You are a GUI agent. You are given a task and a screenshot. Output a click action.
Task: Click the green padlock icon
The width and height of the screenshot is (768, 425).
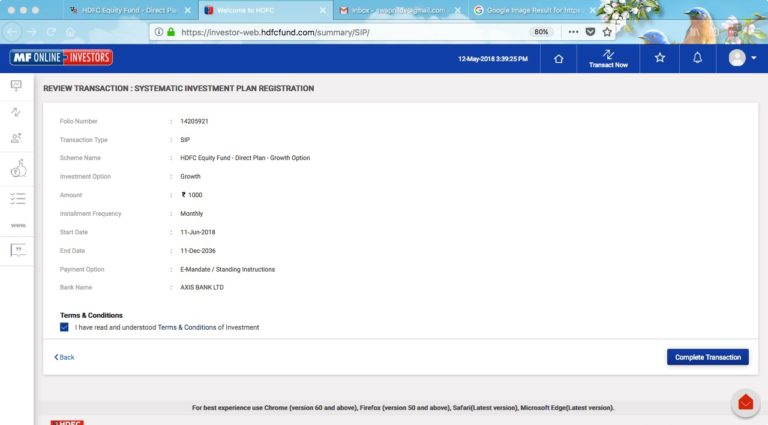pos(171,32)
